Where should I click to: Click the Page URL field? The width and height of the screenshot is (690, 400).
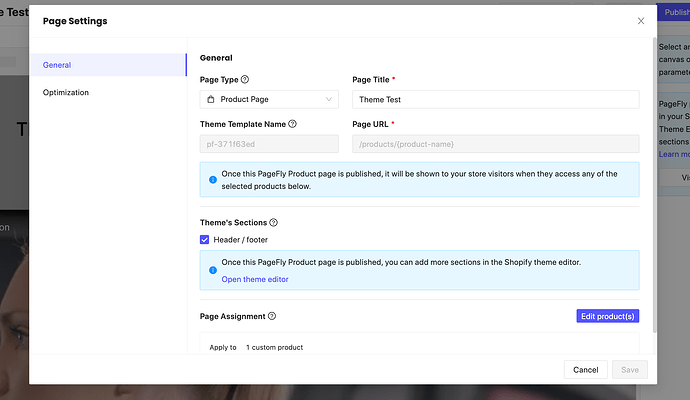(x=495, y=145)
